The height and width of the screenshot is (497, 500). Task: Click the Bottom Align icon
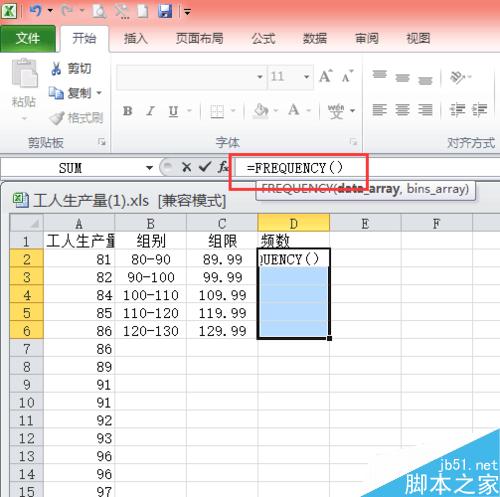[425, 80]
